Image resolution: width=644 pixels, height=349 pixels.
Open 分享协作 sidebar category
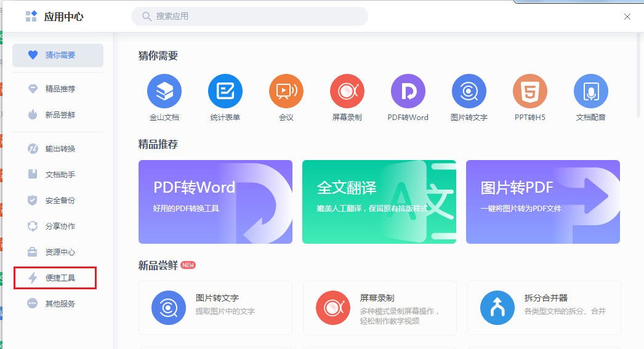(58, 227)
